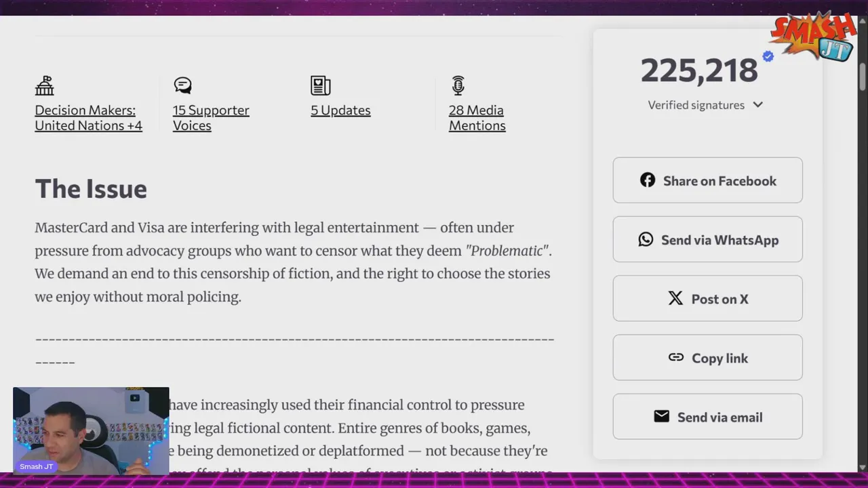
Task: Click the Supporter Voices speech bubble icon
Action: (182, 85)
